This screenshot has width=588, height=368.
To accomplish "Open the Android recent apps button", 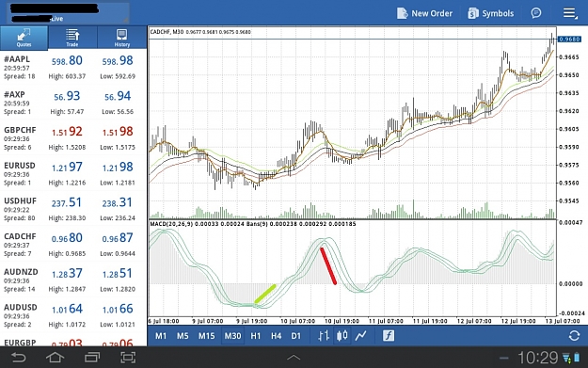I will point(92,358).
